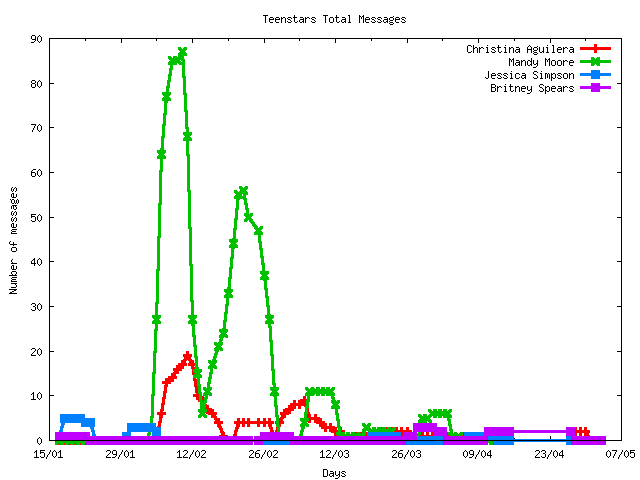Click the green Mandy Moore legend marker
Image resolution: width=640 pixels, height=480 pixels.
coord(595,62)
